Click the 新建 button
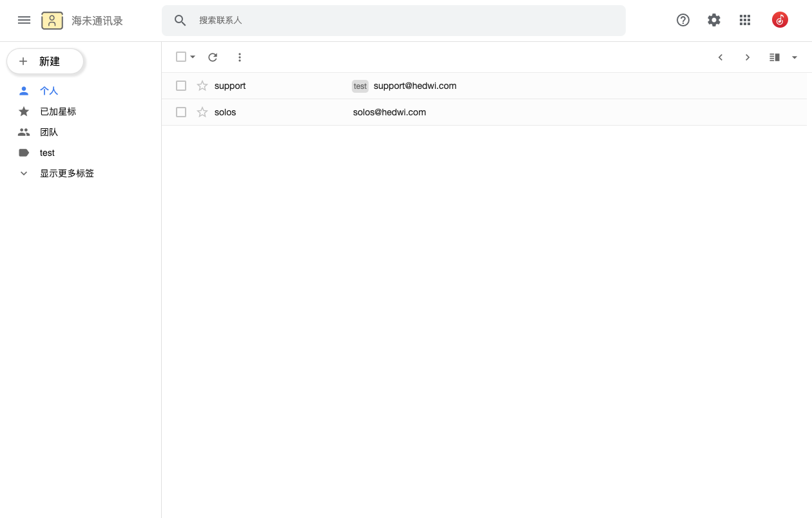Viewport: 812px width, 518px height. 45,61
